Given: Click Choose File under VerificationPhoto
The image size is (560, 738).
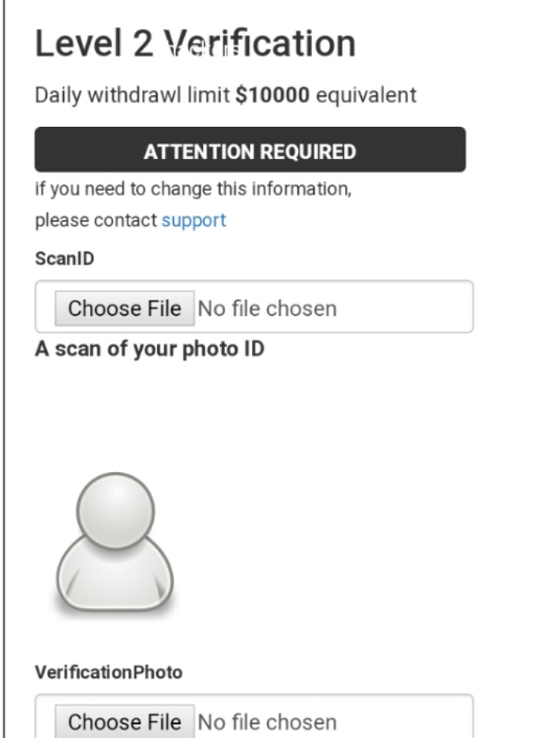Looking at the screenshot, I should tap(124, 723).
